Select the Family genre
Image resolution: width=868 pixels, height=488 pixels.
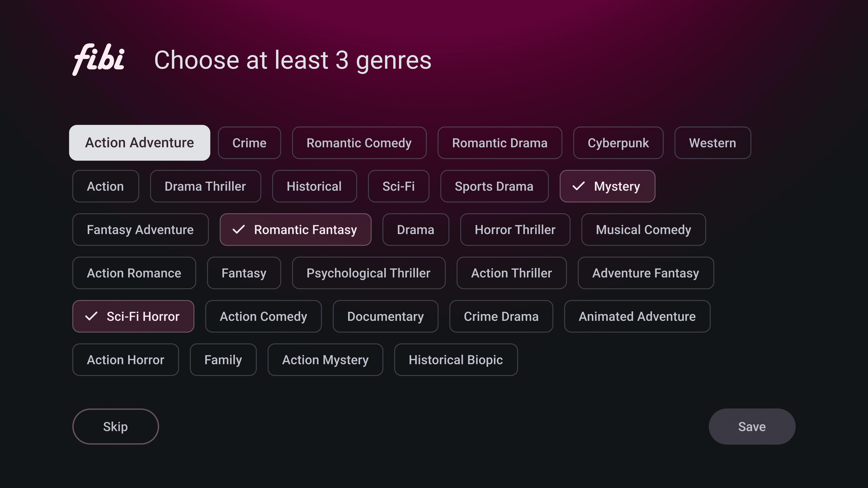click(223, 360)
